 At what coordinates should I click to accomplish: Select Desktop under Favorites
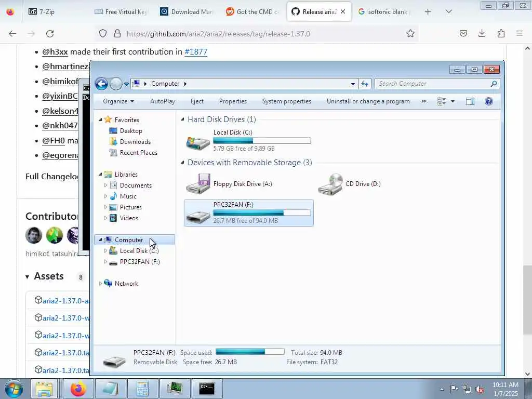(131, 130)
